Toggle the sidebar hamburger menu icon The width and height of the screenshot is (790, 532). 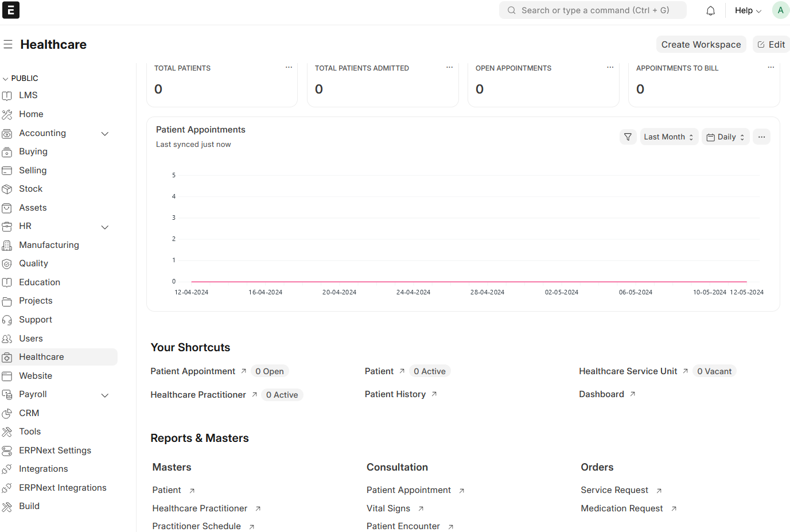pos(8,44)
